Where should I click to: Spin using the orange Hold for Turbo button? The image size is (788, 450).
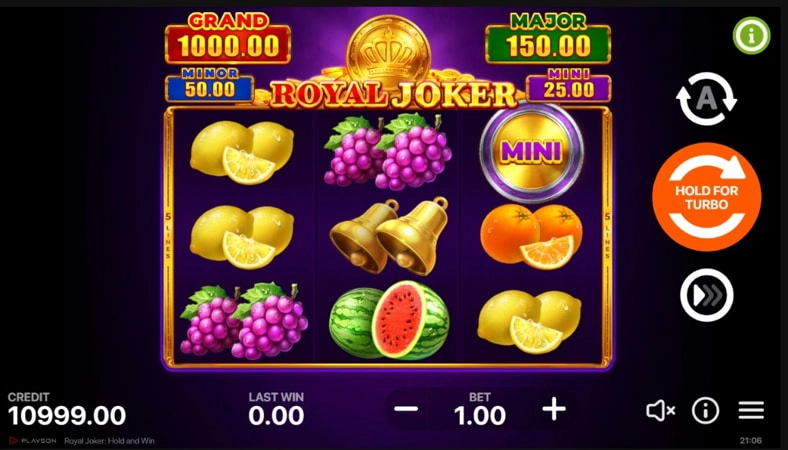coord(707,197)
